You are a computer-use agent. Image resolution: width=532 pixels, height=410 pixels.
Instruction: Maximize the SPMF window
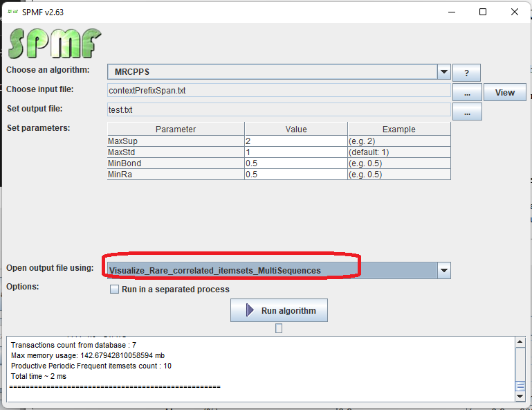click(x=483, y=12)
